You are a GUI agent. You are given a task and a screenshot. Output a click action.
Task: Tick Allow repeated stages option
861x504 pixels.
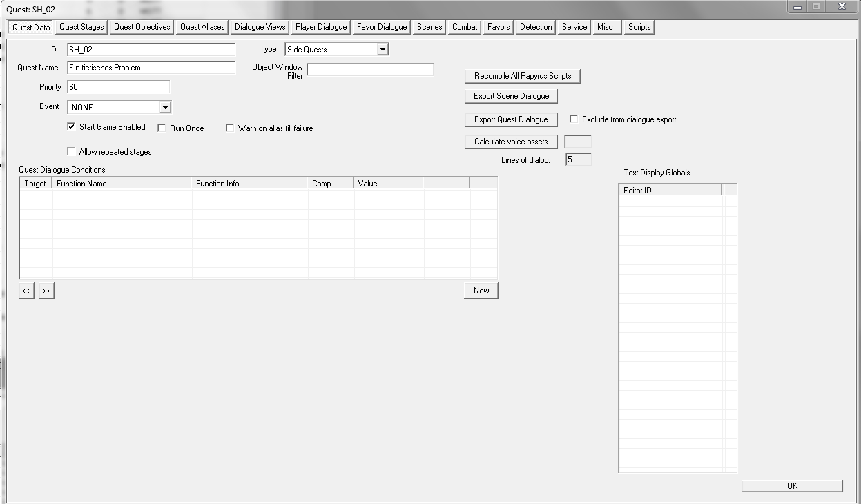pyautogui.click(x=71, y=151)
